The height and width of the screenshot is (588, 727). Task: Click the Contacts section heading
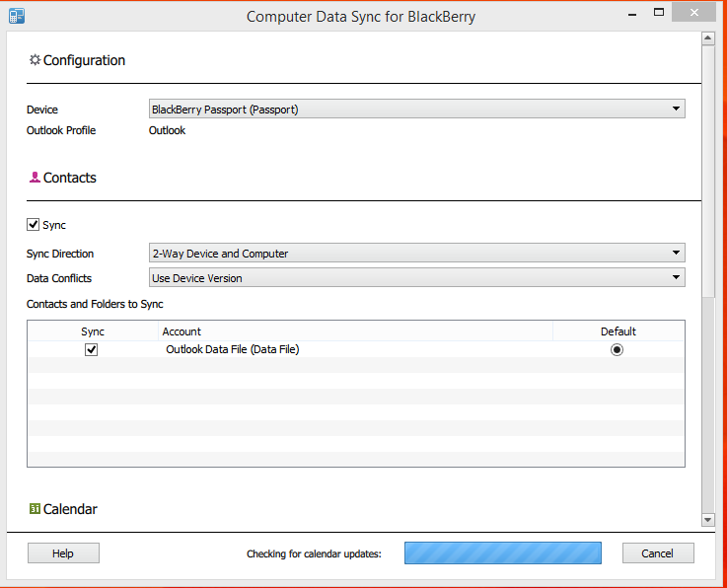[70, 178]
